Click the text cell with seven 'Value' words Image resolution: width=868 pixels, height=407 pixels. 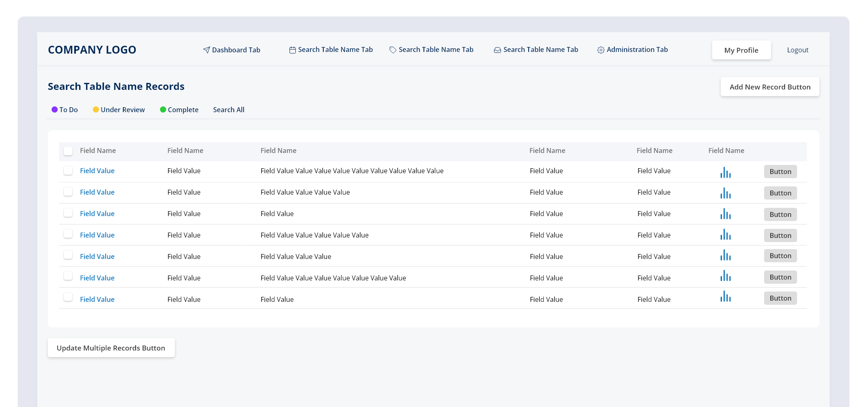pos(333,278)
